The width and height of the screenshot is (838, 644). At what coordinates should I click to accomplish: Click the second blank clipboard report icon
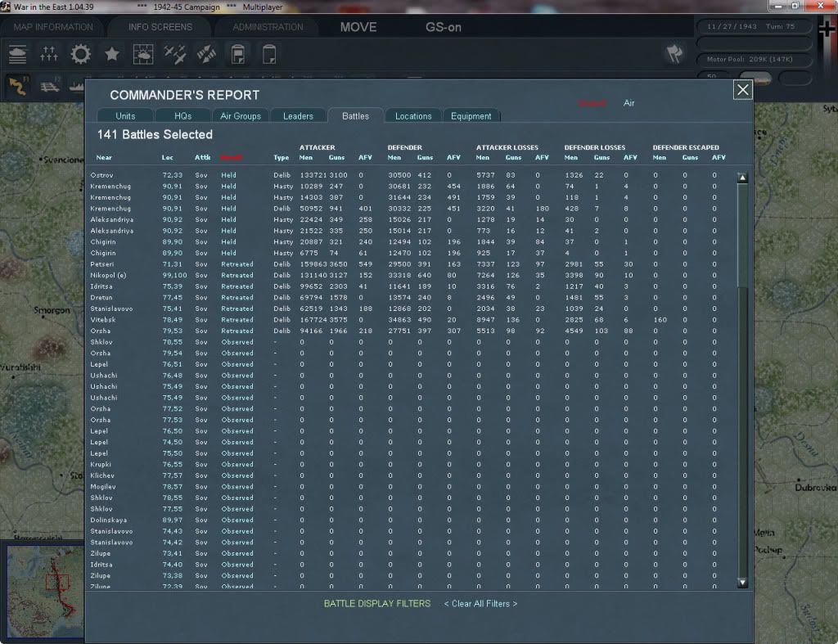point(269,54)
